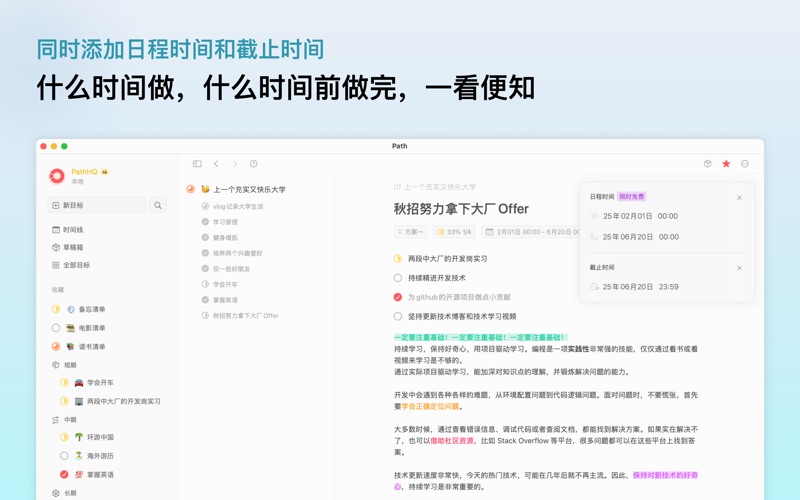Click the history clock icon in toolbar
800x500 pixels.
pos(254,164)
